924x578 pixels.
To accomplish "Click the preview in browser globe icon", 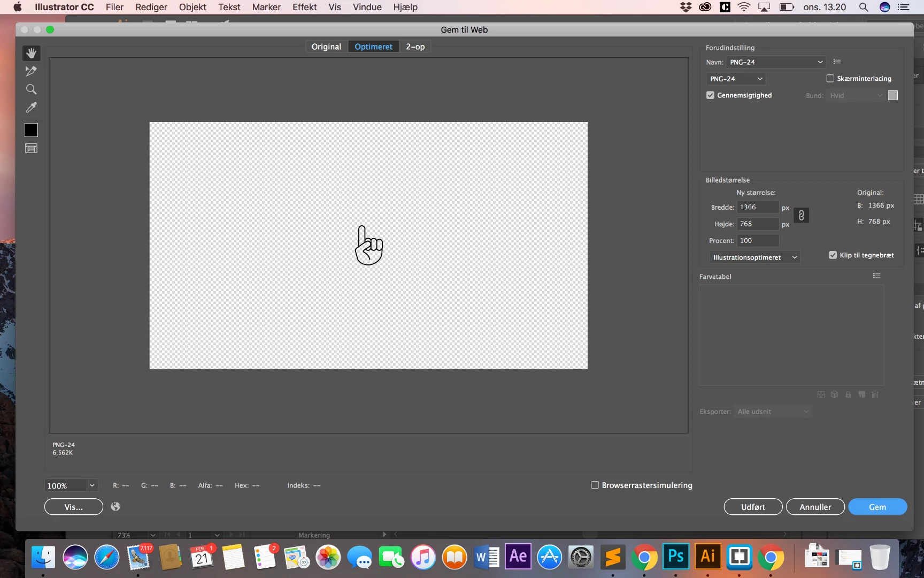I will (x=115, y=506).
